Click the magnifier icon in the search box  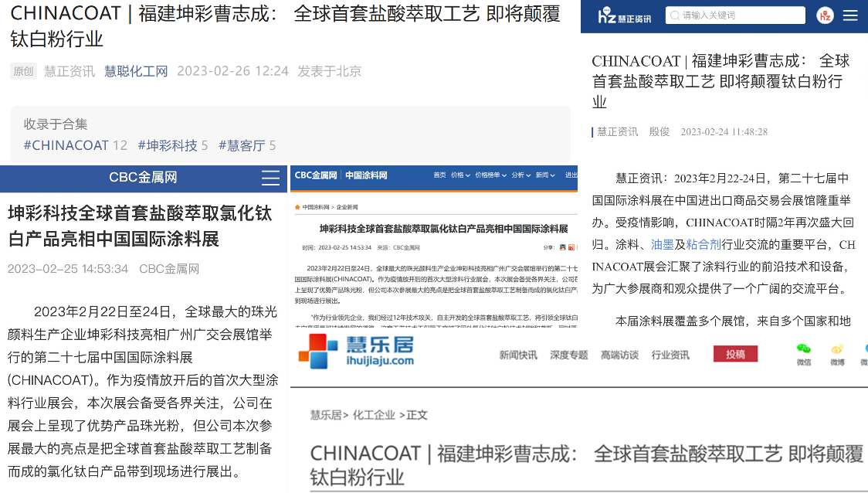pyautogui.click(x=673, y=15)
